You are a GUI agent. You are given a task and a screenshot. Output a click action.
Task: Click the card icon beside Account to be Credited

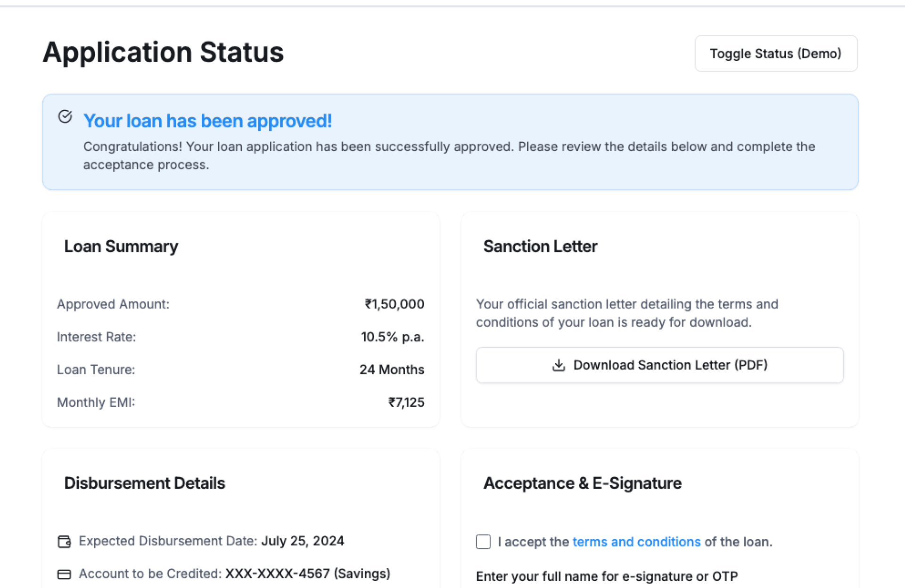point(64,574)
